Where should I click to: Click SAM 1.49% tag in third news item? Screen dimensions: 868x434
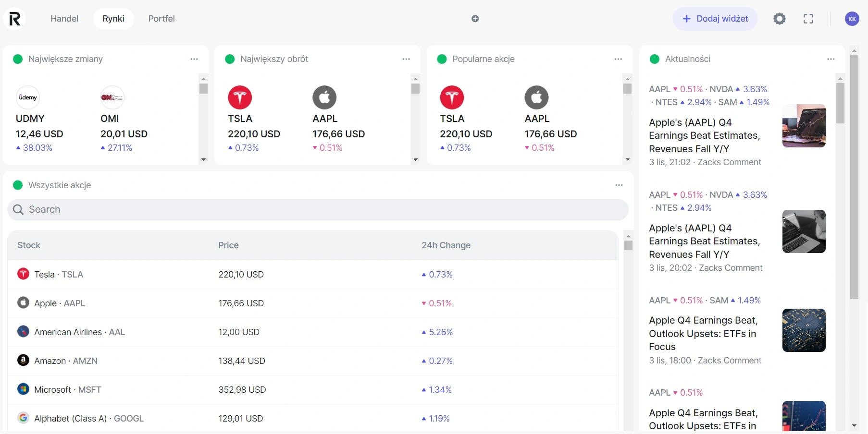click(x=735, y=301)
